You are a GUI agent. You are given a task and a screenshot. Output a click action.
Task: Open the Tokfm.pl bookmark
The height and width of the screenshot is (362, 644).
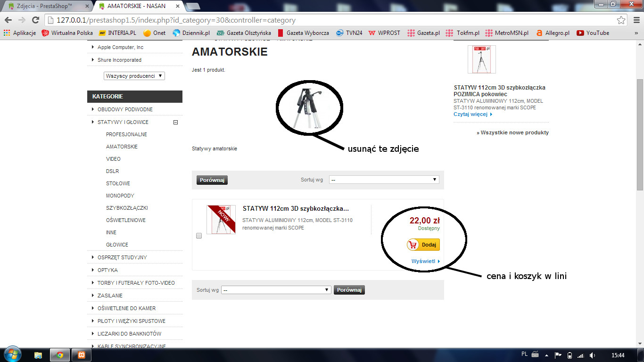[462, 33]
